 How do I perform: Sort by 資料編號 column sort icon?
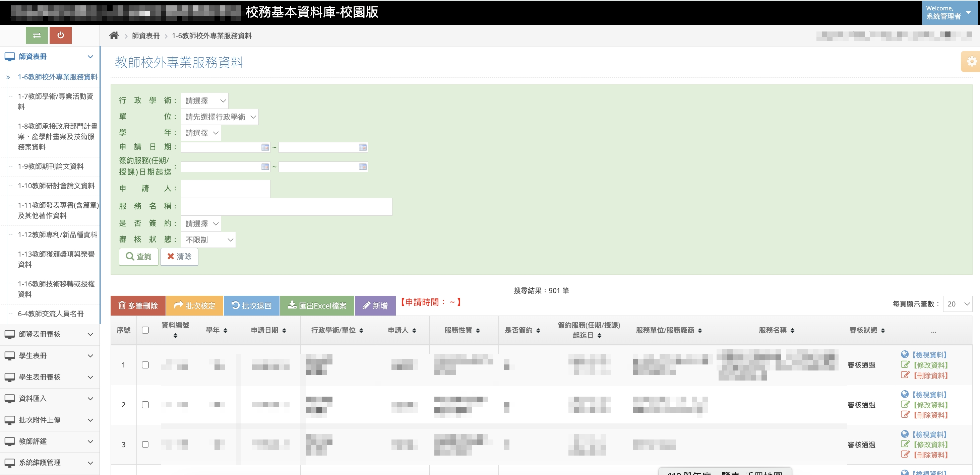point(175,336)
